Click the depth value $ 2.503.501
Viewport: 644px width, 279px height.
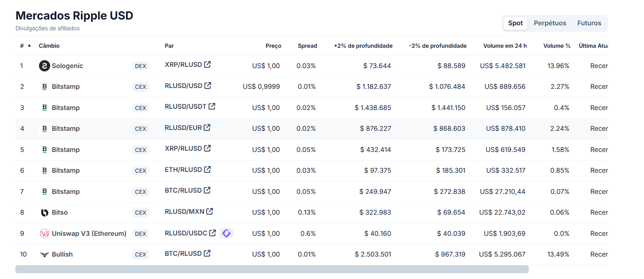coord(373,255)
